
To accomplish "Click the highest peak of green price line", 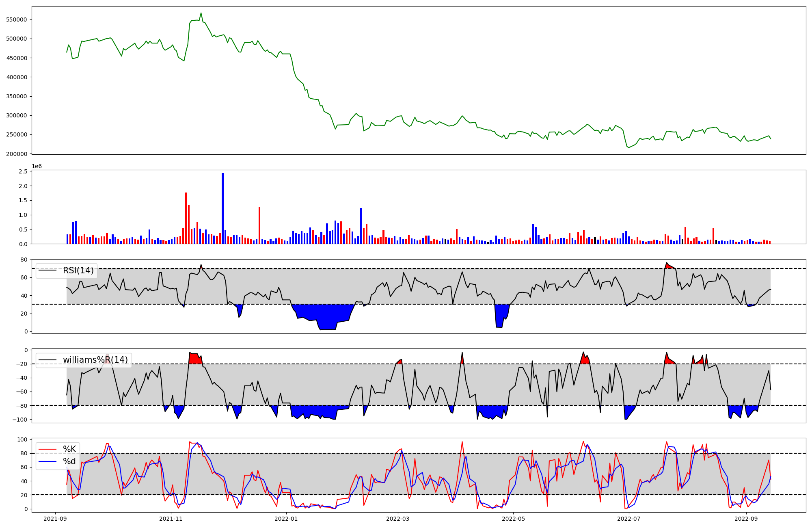I will [201, 13].
